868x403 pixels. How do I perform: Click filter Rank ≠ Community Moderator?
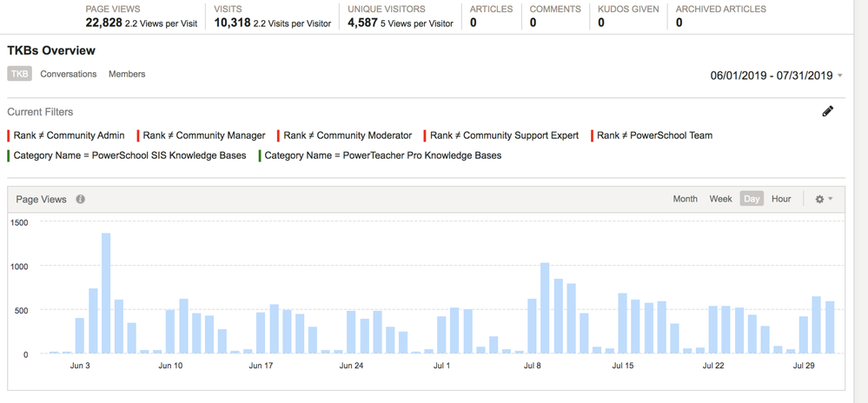[x=345, y=135]
